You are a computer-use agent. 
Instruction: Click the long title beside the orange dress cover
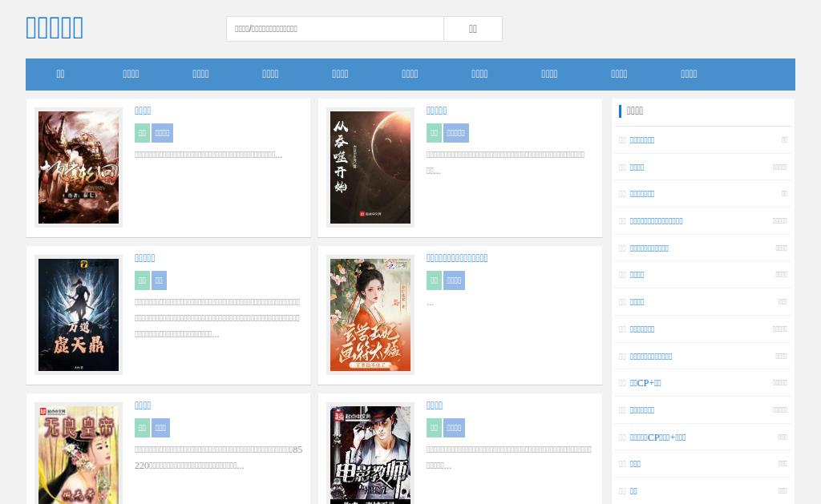point(456,258)
